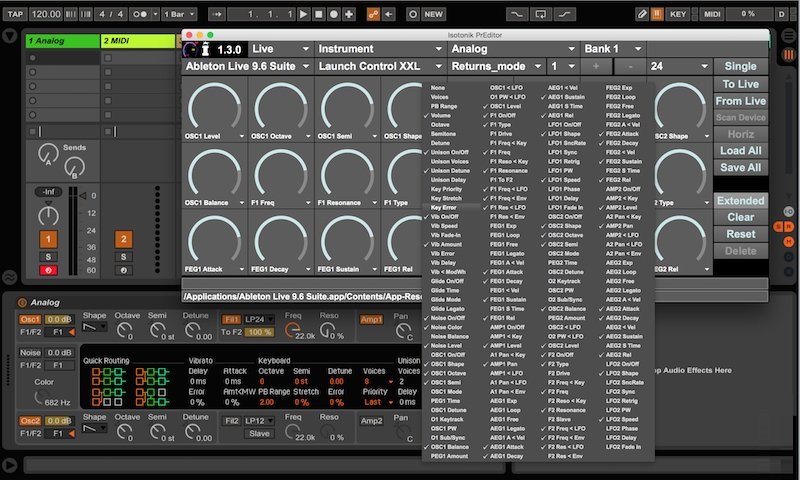Select LFO1 Shape menu entry
The image size is (800, 480).
(x=564, y=134)
